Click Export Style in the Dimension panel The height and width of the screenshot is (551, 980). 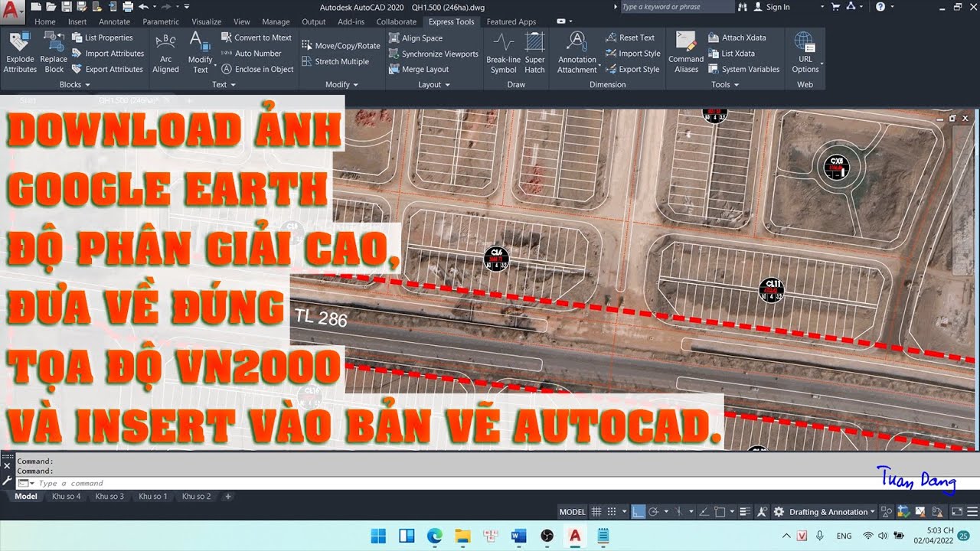tap(632, 69)
